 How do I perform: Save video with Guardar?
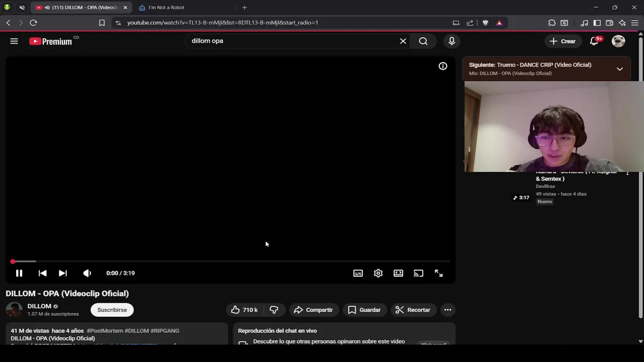[364, 310]
